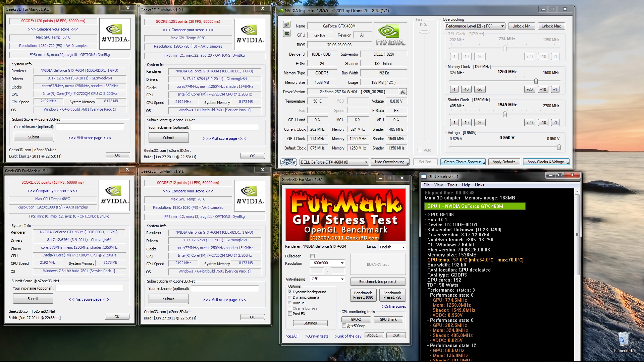Open the SLI/CF link

coord(292,336)
